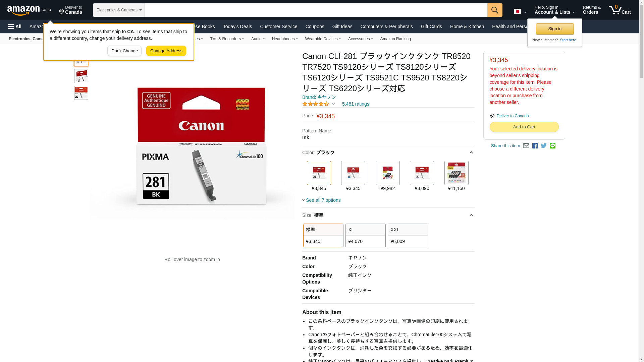644x362 pixels.
Task: Select the XL size option
Action: (365, 235)
